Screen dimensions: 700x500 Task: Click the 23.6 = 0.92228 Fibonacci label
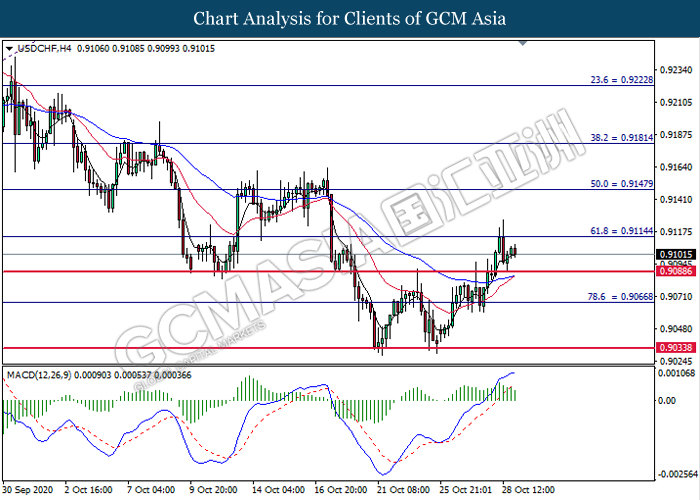[621, 80]
